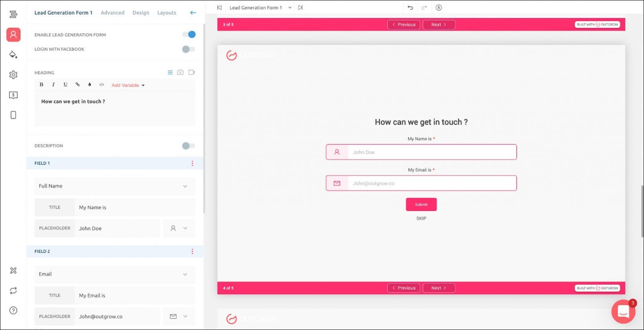The image size is (644, 330).
Task: Click the SKIP link under Submit
Action: (421, 218)
